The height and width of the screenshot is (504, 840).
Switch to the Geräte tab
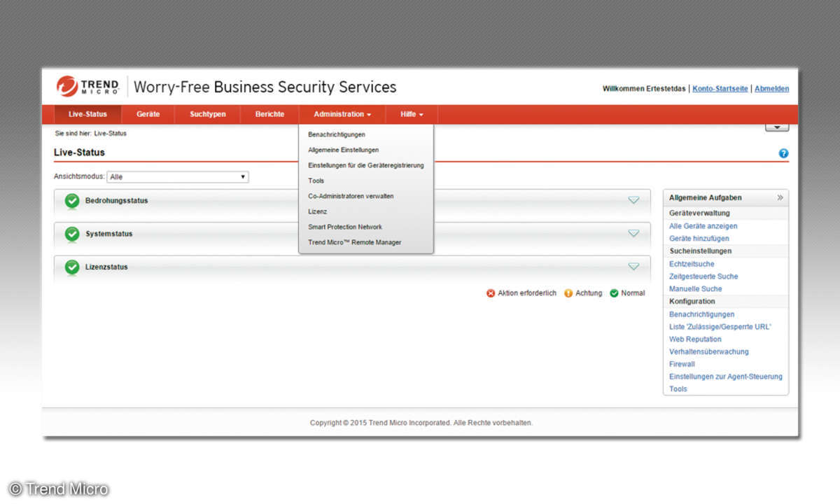click(x=148, y=114)
